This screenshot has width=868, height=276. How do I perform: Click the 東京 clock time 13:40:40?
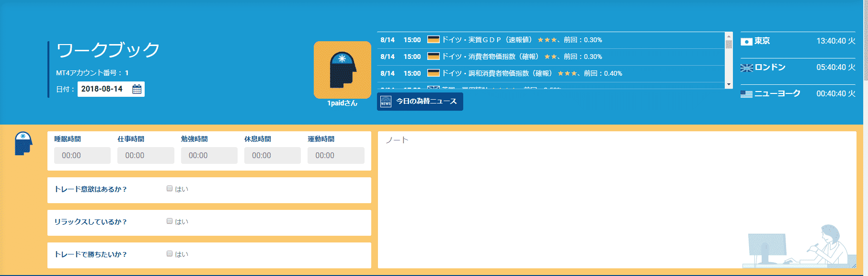(836, 41)
